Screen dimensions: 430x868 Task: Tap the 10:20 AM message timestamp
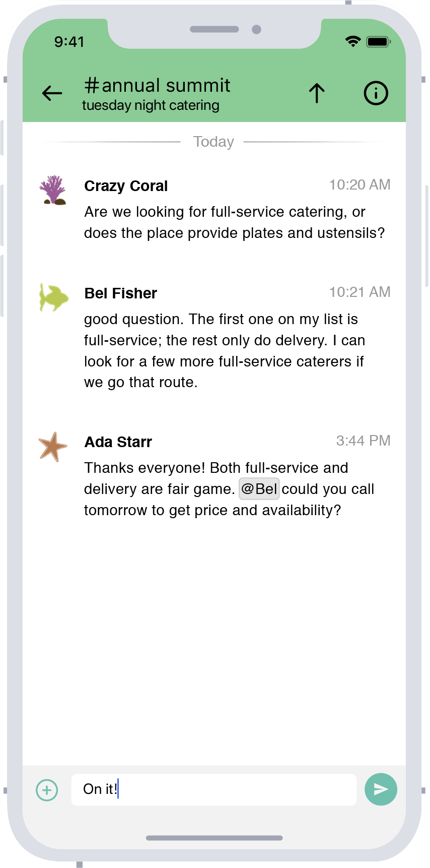(x=360, y=185)
